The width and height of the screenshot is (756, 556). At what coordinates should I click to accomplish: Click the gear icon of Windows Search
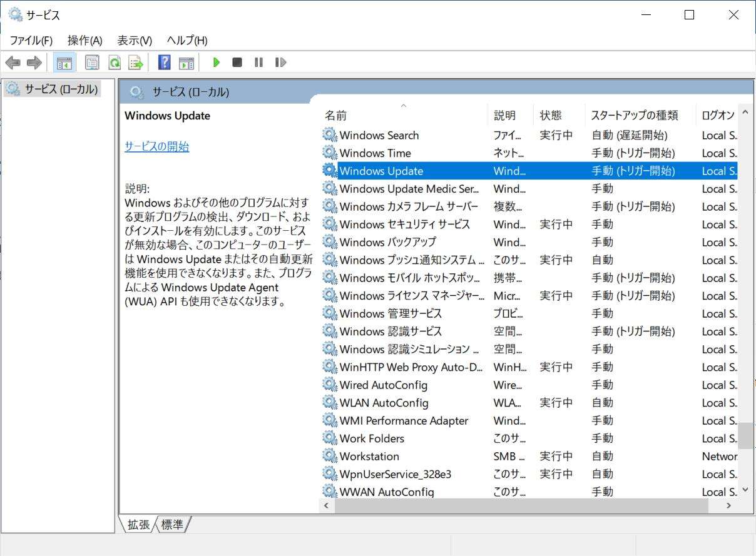[x=330, y=135]
